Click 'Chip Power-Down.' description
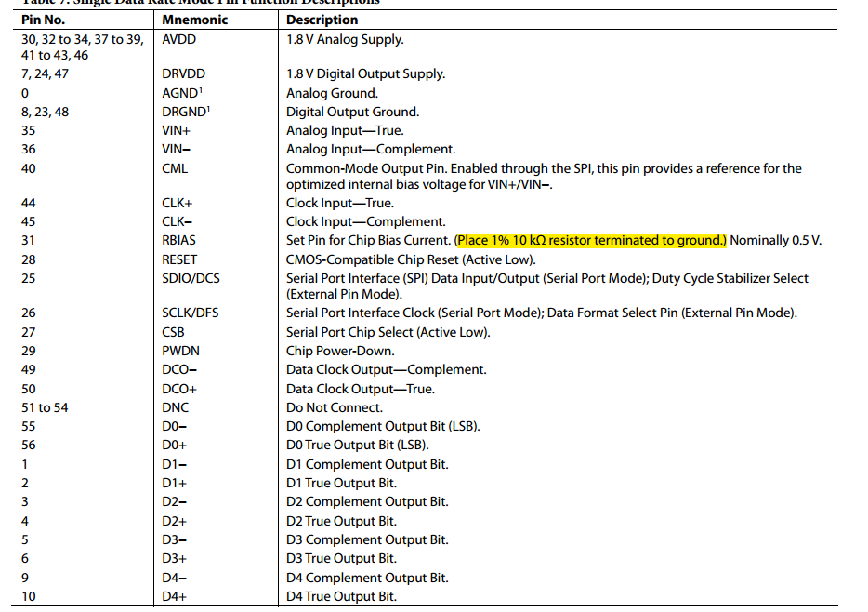 tap(340, 352)
